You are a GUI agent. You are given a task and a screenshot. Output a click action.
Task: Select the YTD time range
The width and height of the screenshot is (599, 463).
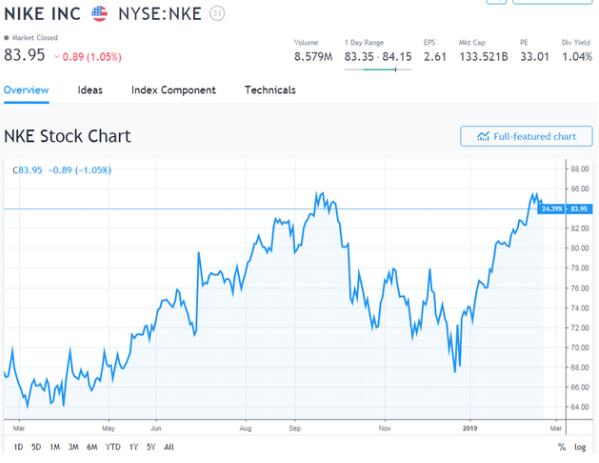point(113,447)
